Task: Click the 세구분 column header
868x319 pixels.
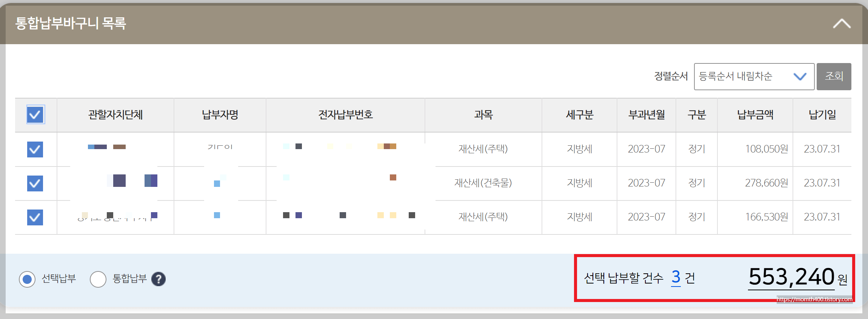Action: [x=580, y=115]
